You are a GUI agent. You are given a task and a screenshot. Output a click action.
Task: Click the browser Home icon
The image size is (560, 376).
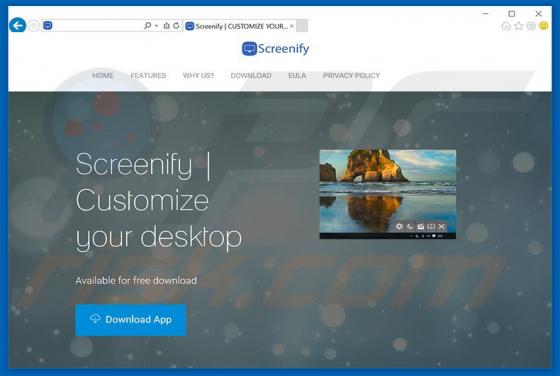[x=506, y=26]
